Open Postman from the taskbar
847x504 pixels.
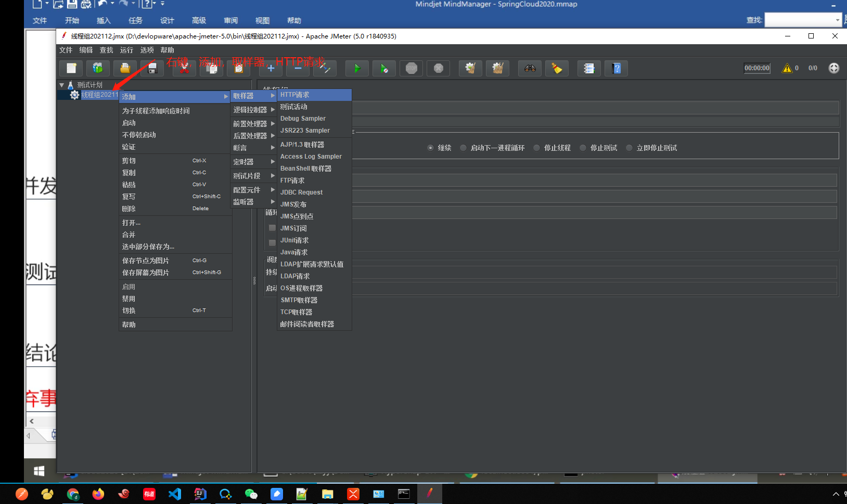21,494
